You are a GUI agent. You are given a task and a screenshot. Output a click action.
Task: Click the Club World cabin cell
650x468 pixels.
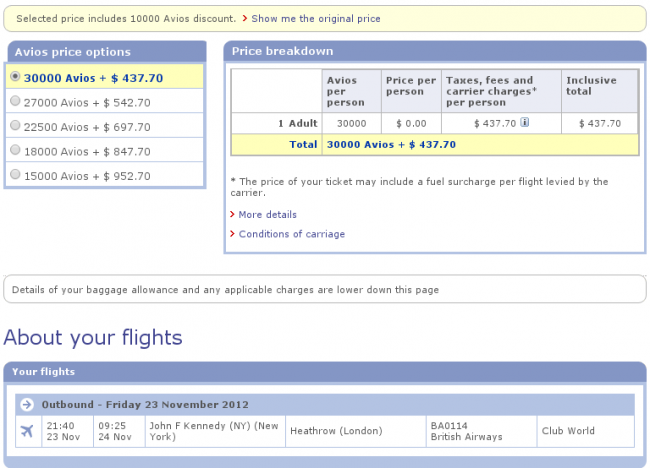coord(568,431)
